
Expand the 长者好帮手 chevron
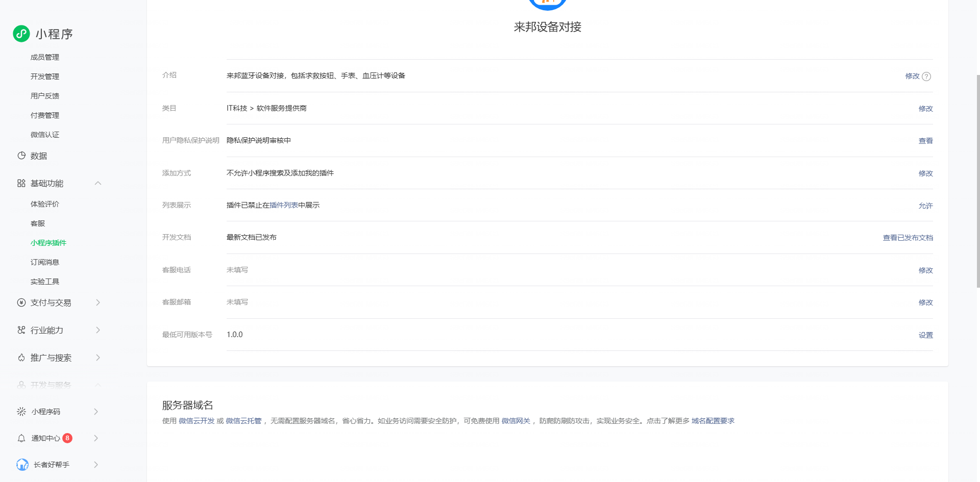coord(96,465)
